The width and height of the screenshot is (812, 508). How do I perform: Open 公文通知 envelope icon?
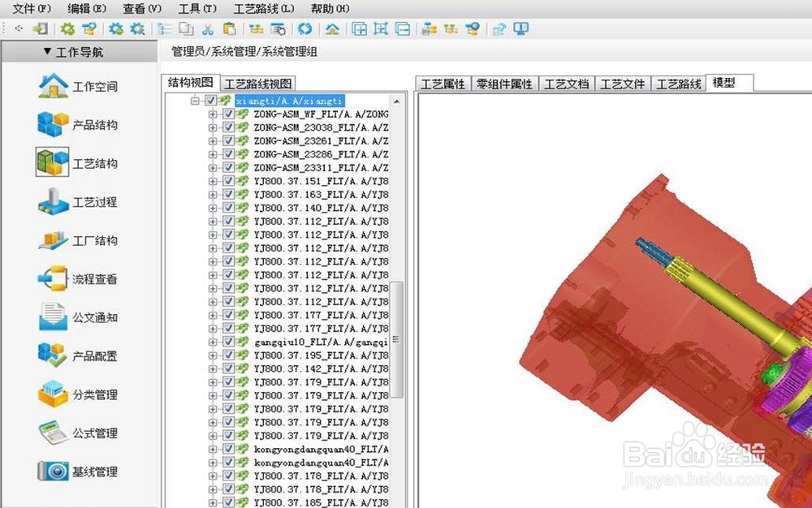tap(53, 317)
